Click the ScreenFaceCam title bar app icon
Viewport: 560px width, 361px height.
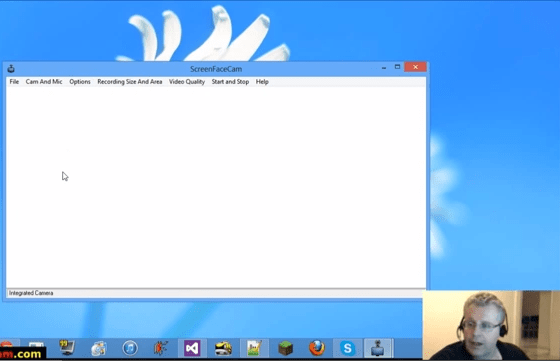(x=11, y=69)
